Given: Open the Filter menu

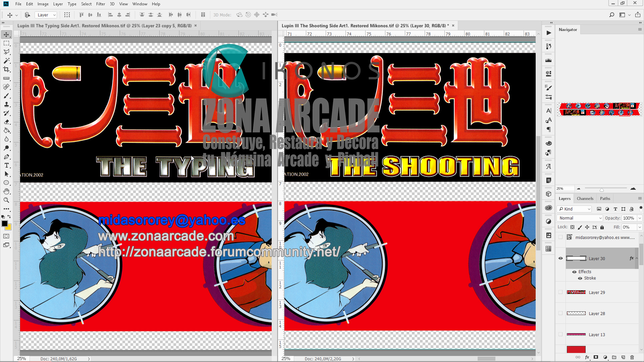Looking at the screenshot, I should tap(101, 4).
